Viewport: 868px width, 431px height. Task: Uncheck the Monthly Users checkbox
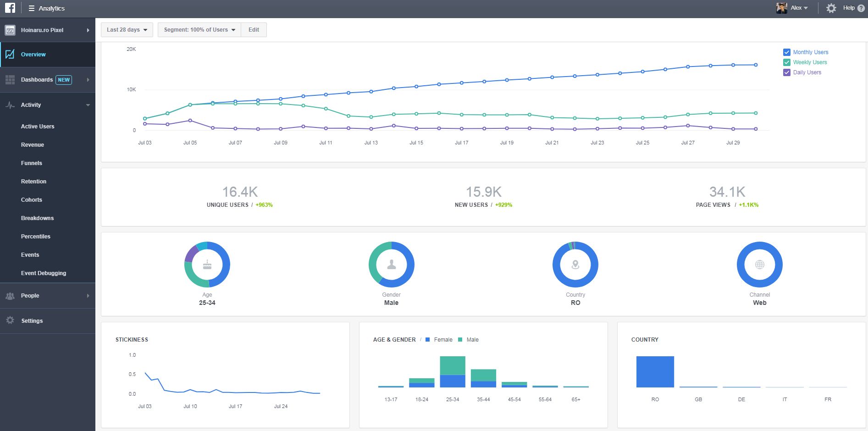[x=787, y=52]
